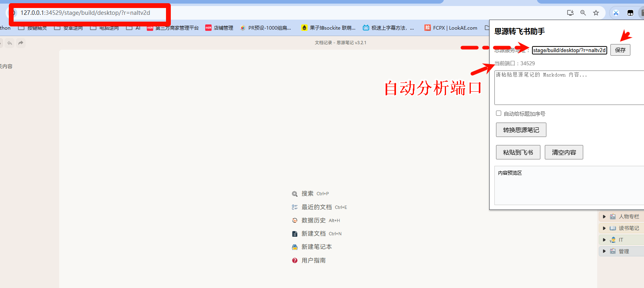Screen dimensions: 644x288
Task: Click the blue scissors extension icon
Action: point(616,13)
